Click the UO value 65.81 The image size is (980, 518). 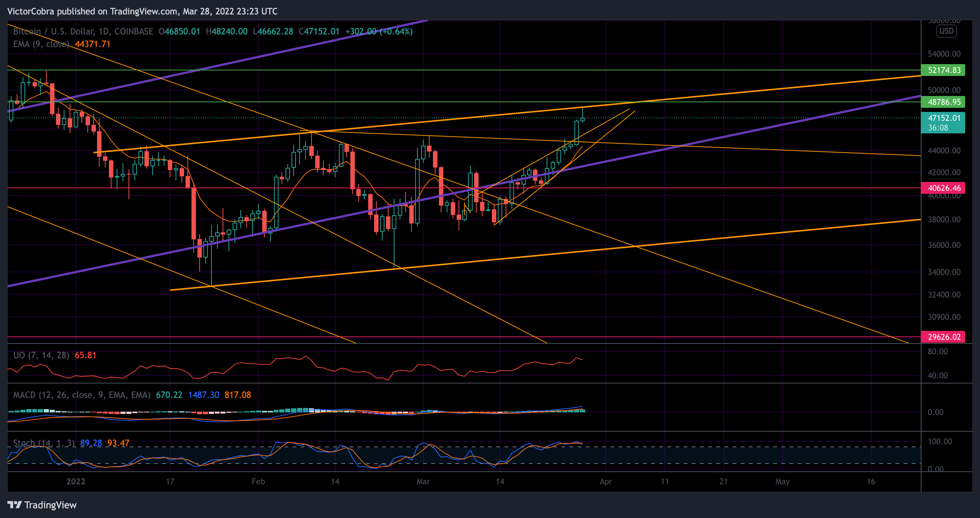tap(86, 355)
